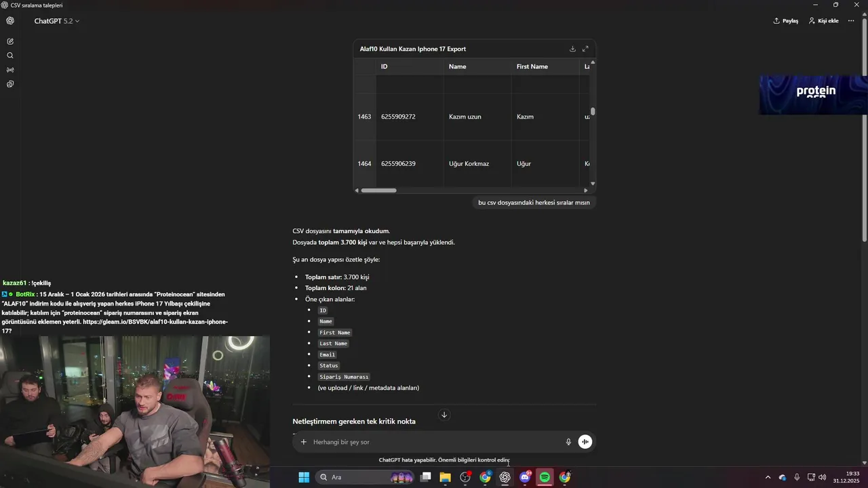The height and width of the screenshot is (488, 868).
Task: Open the ChatGPT 5.2 model selector
Action: [57, 21]
